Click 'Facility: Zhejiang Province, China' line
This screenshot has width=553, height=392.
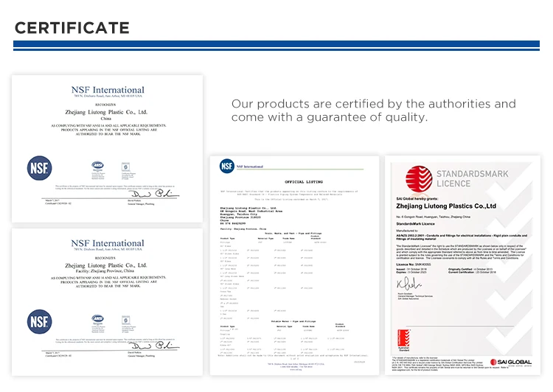[105, 271]
